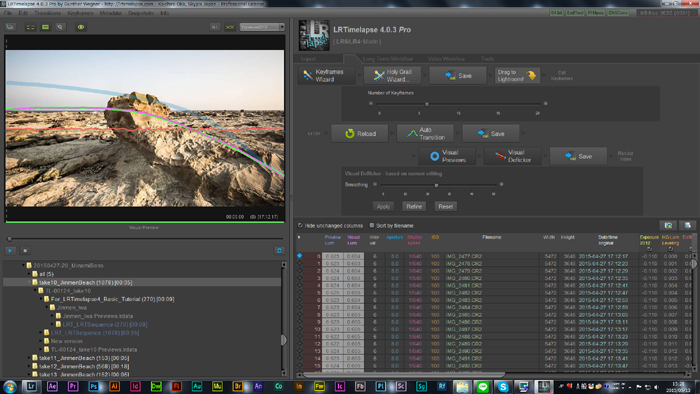The image size is (700, 394).
Task: Open Skype from the taskbar
Action: coord(503,387)
